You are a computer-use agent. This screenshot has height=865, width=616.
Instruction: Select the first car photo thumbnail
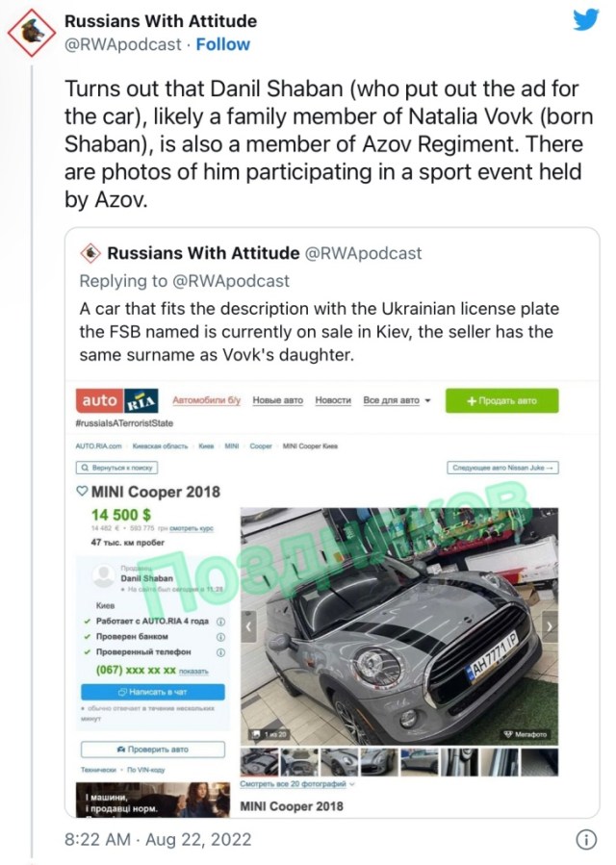(258, 762)
